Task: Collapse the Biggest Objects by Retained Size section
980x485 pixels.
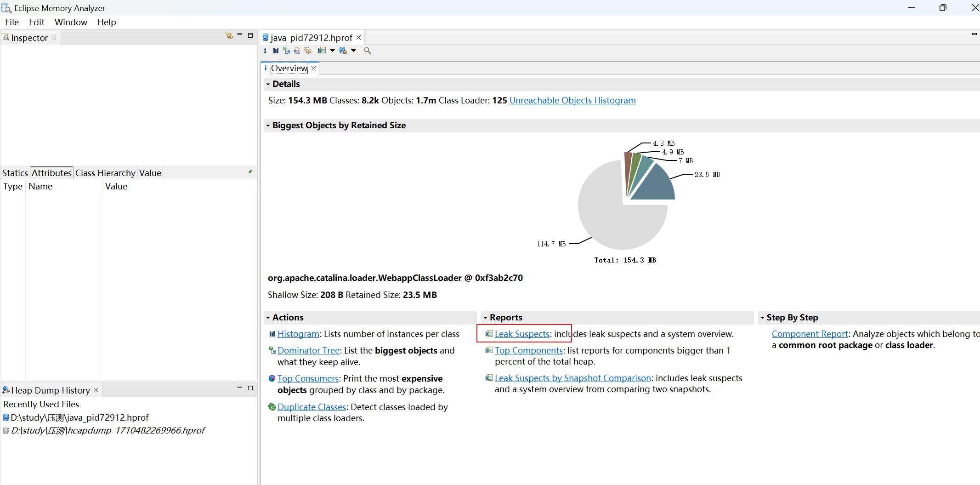Action: click(x=268, y=125)
